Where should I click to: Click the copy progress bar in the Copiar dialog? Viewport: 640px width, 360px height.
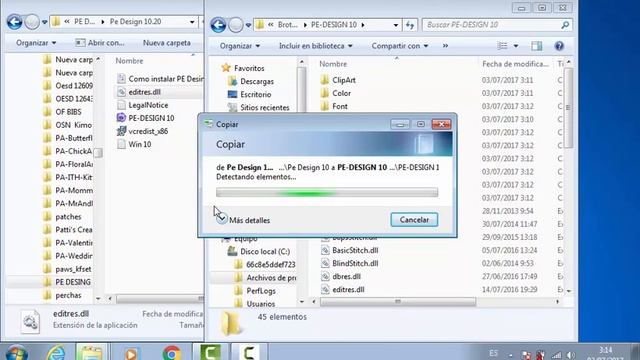pos(327,192)
